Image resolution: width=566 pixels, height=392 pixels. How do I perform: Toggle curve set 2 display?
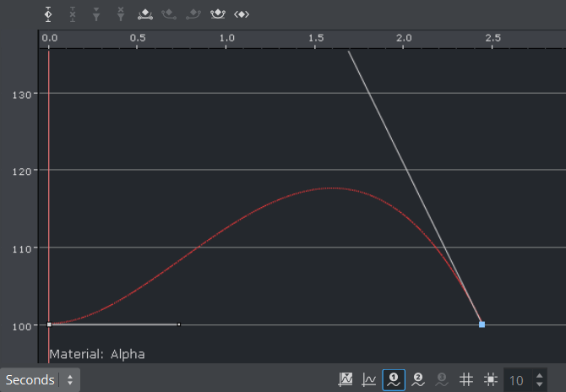click(x=417, y=380)
